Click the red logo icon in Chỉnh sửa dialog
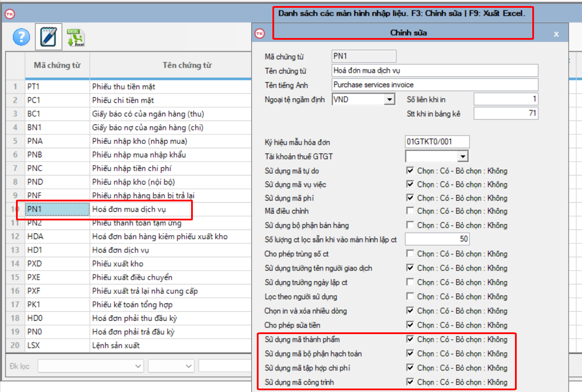The width and height of the screenshot is (582, 392). (260, 33)
